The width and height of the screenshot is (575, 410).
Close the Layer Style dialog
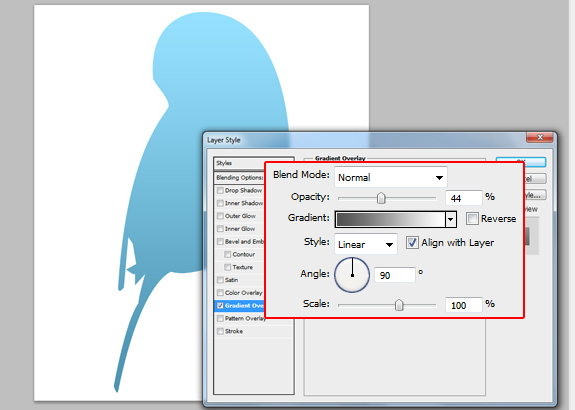click(539, 138)
